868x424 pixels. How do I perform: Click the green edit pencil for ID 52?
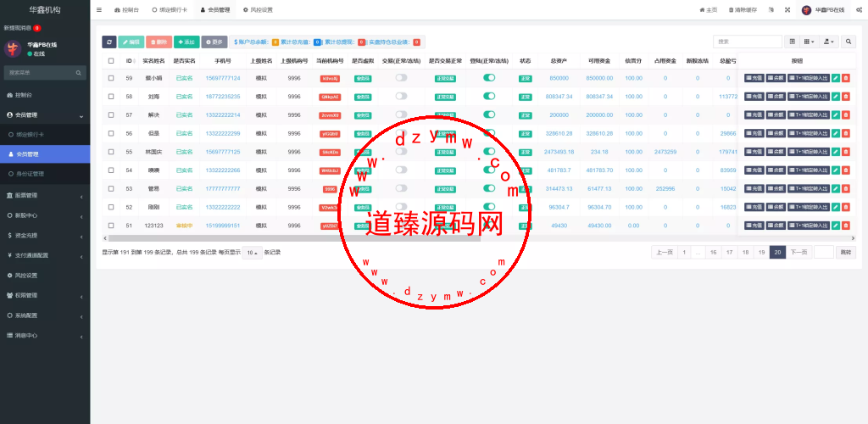836,207
